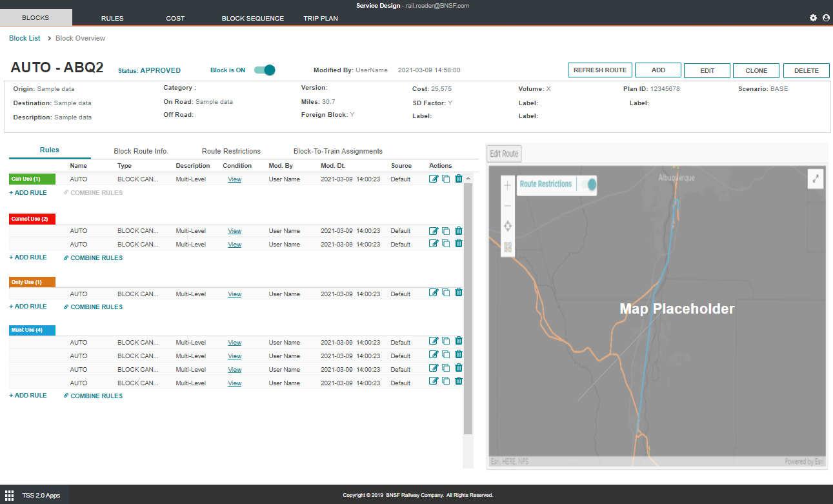The height and width of the screenshot is (504, 833).
Task: Select the green Can Use (1) label
Action: (32, 179)
